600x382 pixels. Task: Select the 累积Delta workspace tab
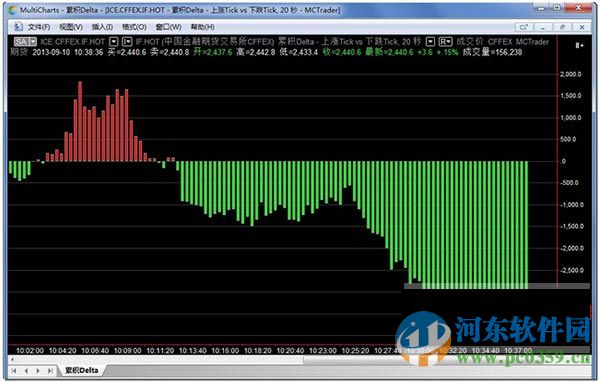coord(81,370)
